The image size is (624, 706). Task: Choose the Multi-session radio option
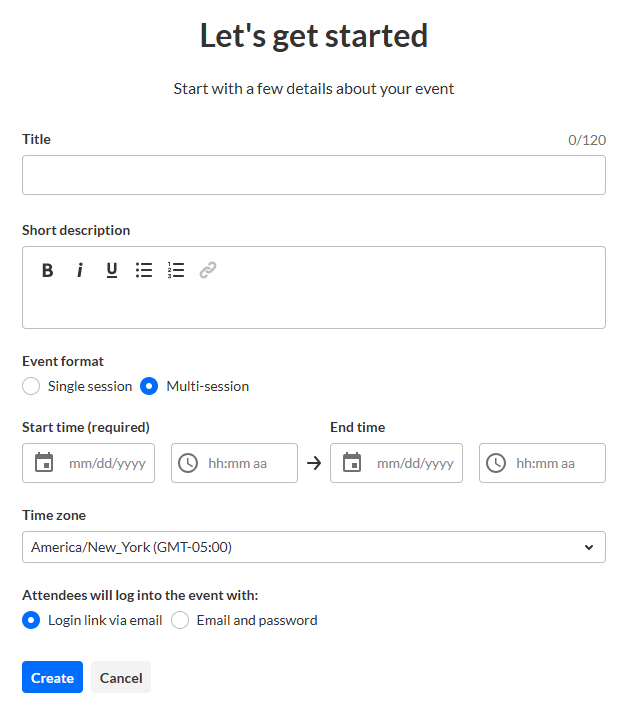[149, 386]
